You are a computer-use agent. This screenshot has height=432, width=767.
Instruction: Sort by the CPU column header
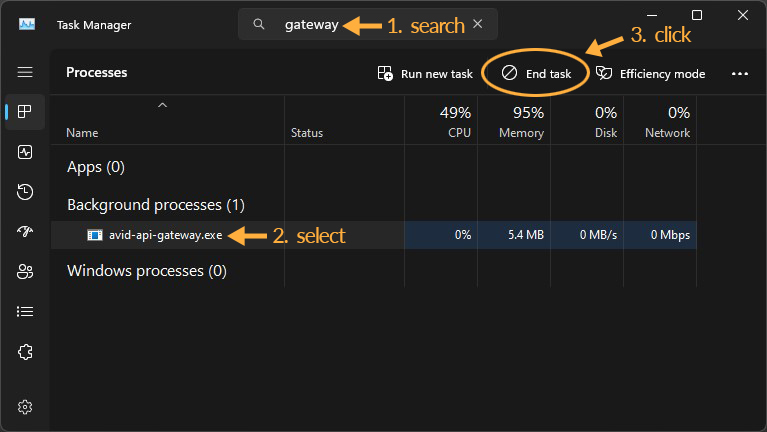pos(441,121)
